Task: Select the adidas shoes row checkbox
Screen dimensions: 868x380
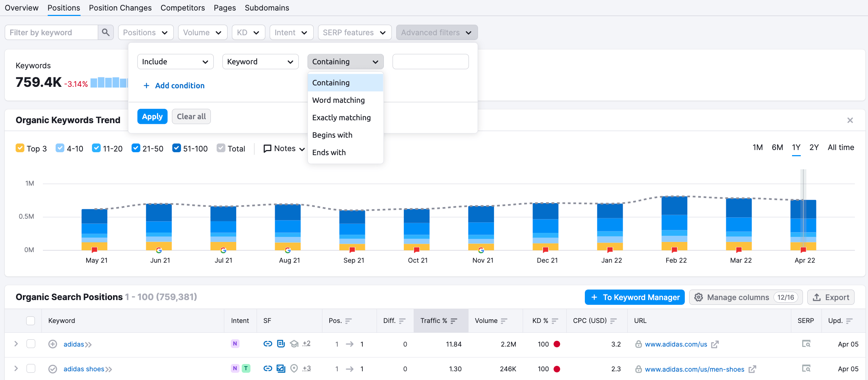Action: click(x=31, y=368)
